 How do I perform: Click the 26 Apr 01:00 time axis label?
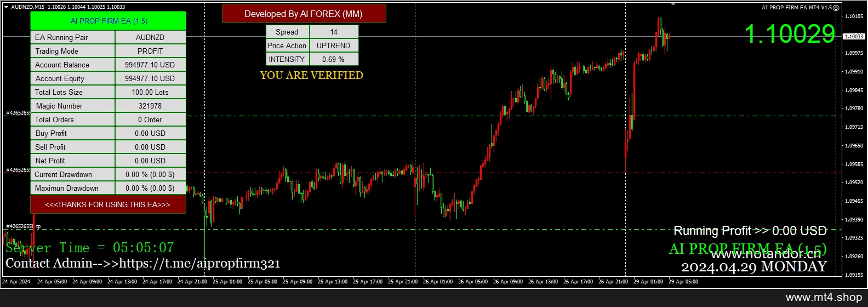pos(438,282)
